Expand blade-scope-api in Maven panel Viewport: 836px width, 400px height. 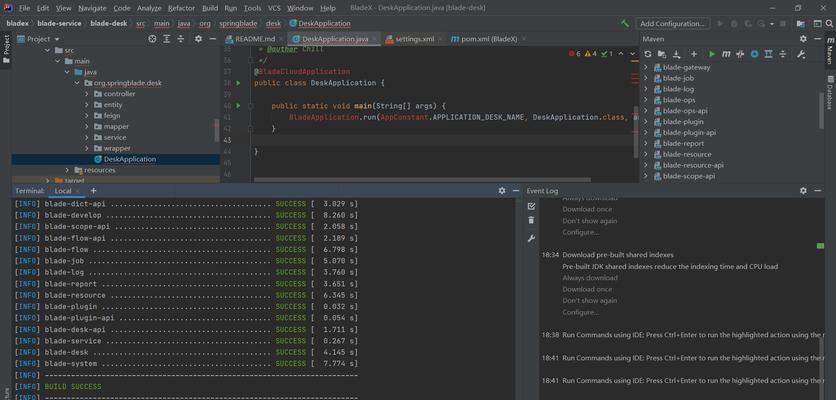[646, 176]
